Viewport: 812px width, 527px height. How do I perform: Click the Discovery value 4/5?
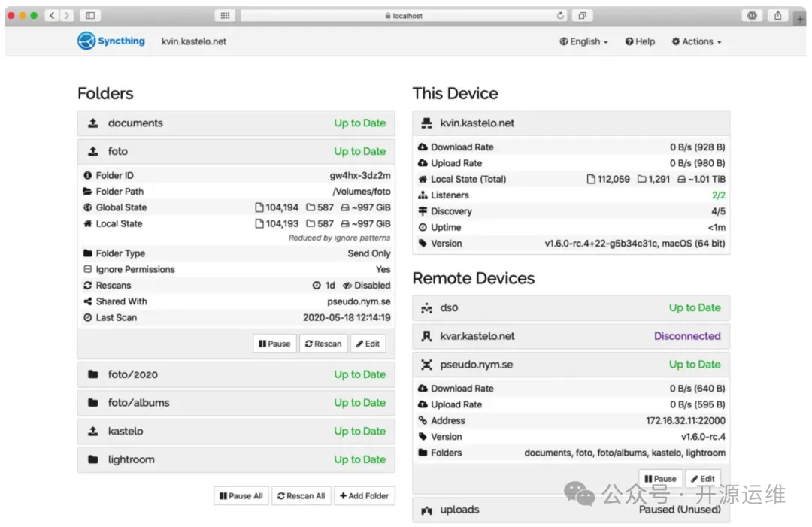(718, 211)
